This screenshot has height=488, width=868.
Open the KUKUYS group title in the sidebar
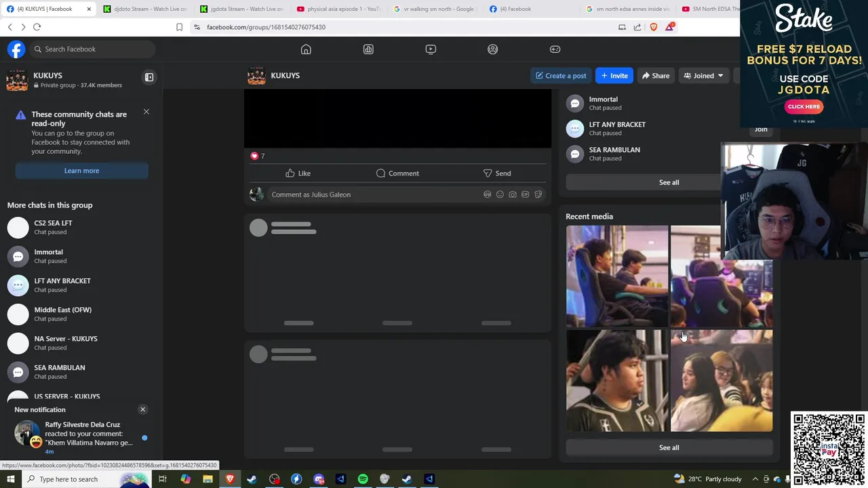(x=47, y=75)
